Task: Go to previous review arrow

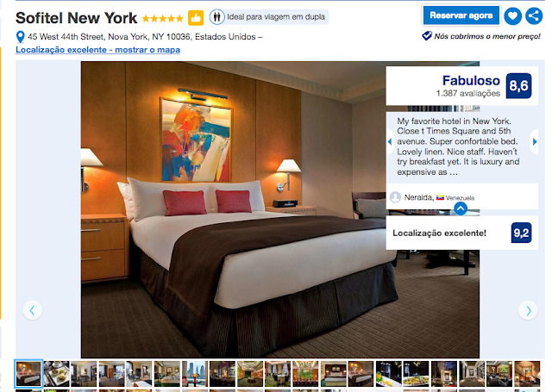Action: pos(390,141)
